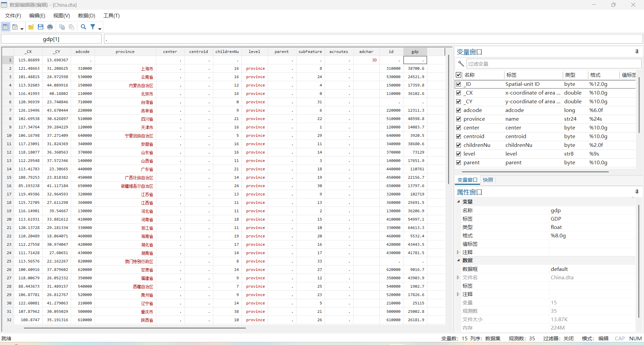
Task: Click the data editor window icon in the title bar
Action: tap(4, 5)
